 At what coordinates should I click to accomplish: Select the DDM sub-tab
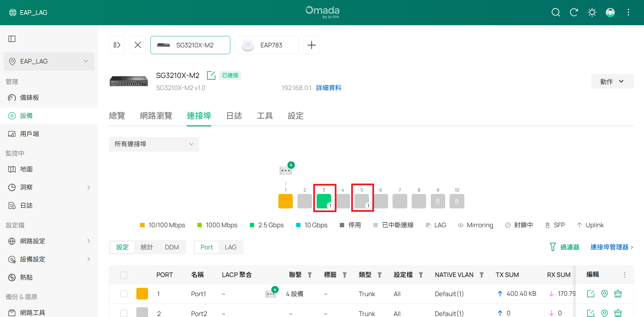coord(172,247)
